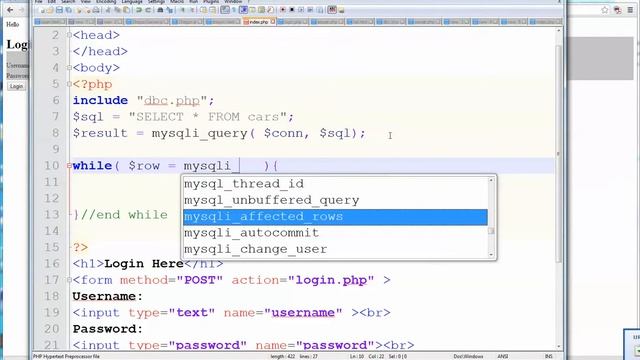The height and width of the screenshot is (360, 640).
Task: Toggle Show All Characters icon
Action: tap(234, 10)
